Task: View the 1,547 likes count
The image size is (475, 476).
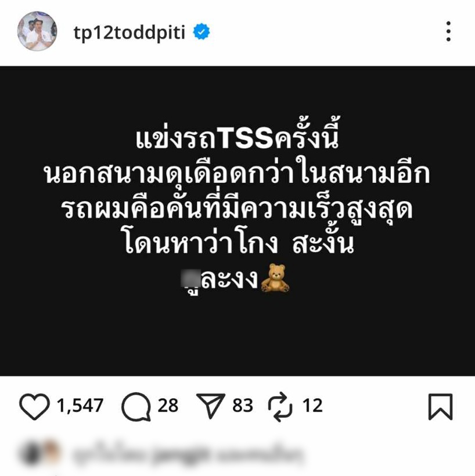Action: point(80,406)
